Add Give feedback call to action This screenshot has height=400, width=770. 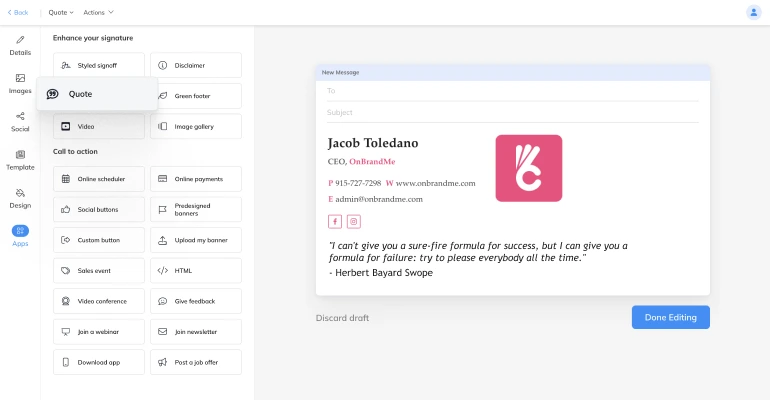196,301
